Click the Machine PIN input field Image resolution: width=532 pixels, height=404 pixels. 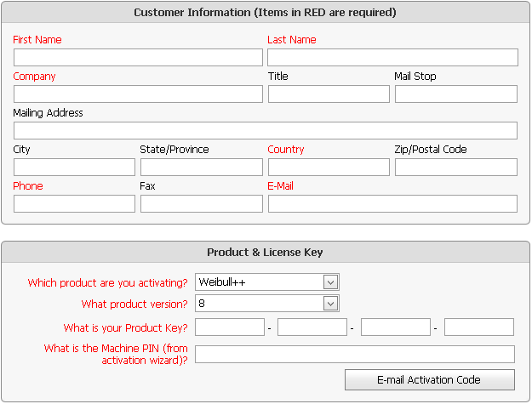[355, 355]
